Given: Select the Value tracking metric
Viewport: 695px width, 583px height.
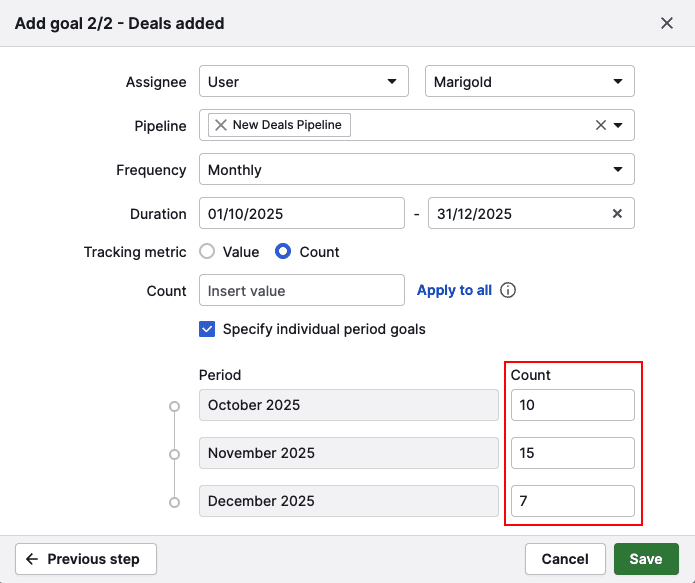Looking at the screenshot, I should 208,252.
